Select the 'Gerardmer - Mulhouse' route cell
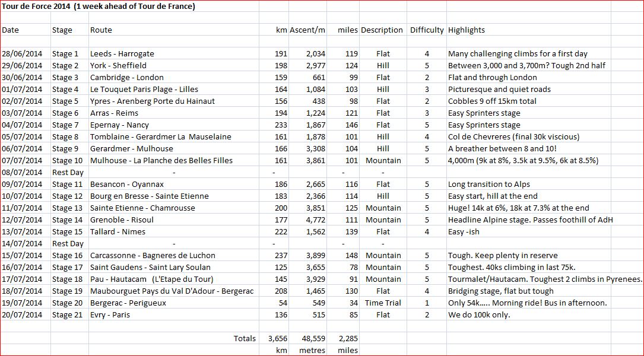Image resolution: width=644 pixels, height=356 pixels. pyautogui.click(x=131, y=149)
